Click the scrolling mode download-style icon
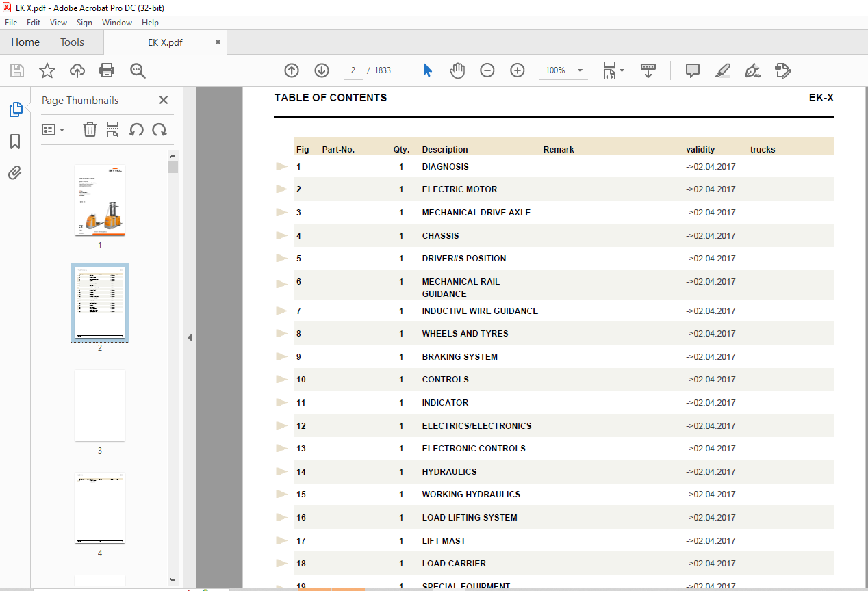868x591 pixels. pos(648,70)
